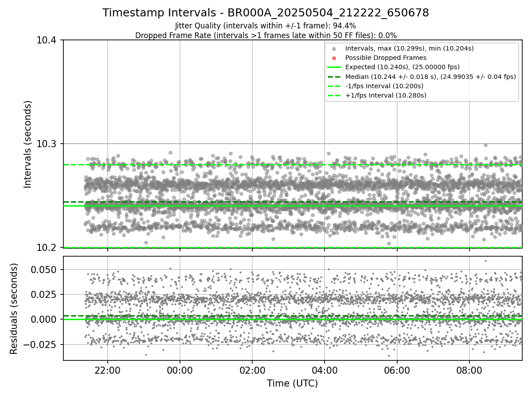Click the legend entry starting 'Median (10.244'
The height and width of the screenshot is (399, 532).
pos(430,77)
